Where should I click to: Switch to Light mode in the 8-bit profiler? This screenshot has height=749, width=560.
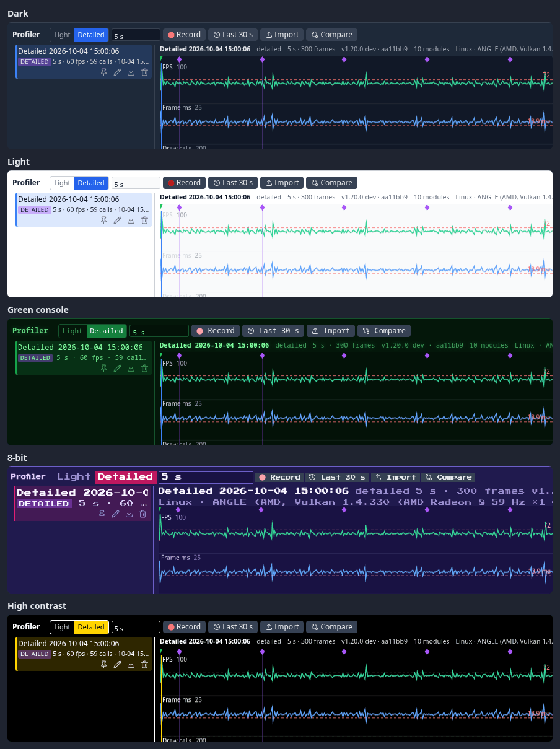click(x=74, y=477)
